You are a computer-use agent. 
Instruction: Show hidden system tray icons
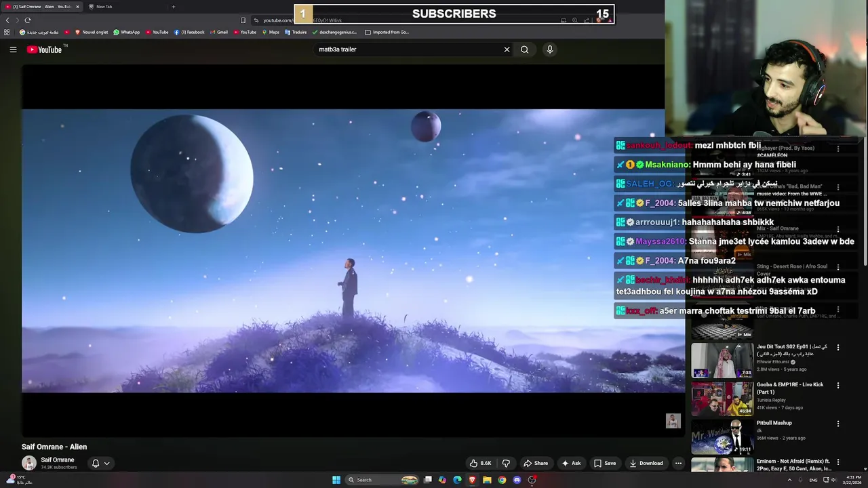pos(789,480)
